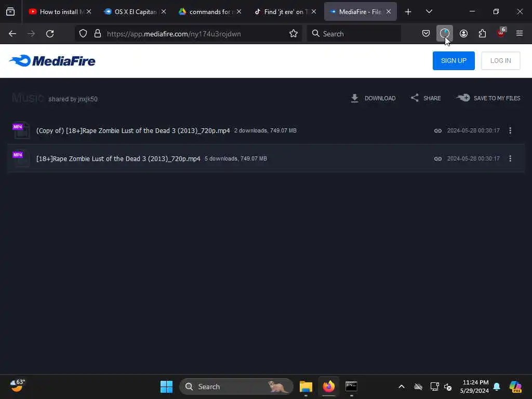Screen dimensions: 532x399
Task: Open the Copilot preview icon
Action: (x=515, y=387)
